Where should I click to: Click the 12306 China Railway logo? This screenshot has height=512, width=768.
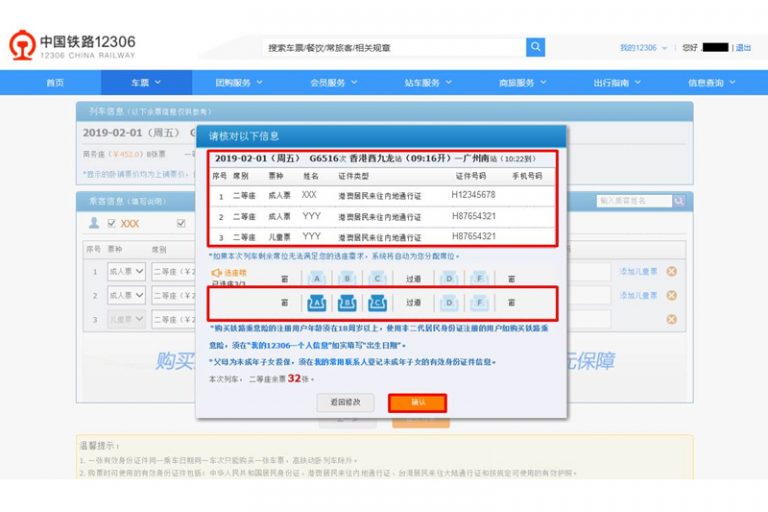(71, 46)
